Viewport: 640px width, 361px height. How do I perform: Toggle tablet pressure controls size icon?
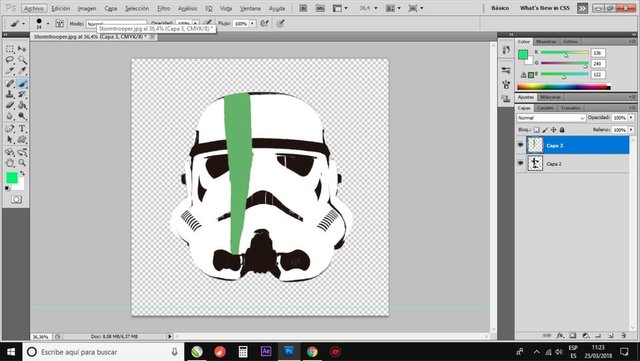coord(280,24)
